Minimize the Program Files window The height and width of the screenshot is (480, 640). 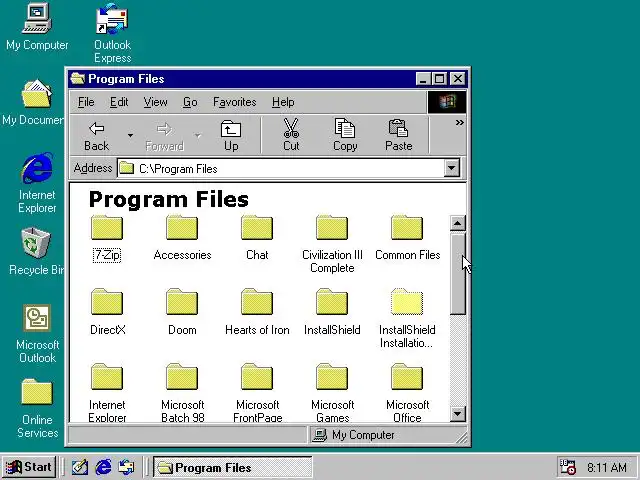pos(423,78)
